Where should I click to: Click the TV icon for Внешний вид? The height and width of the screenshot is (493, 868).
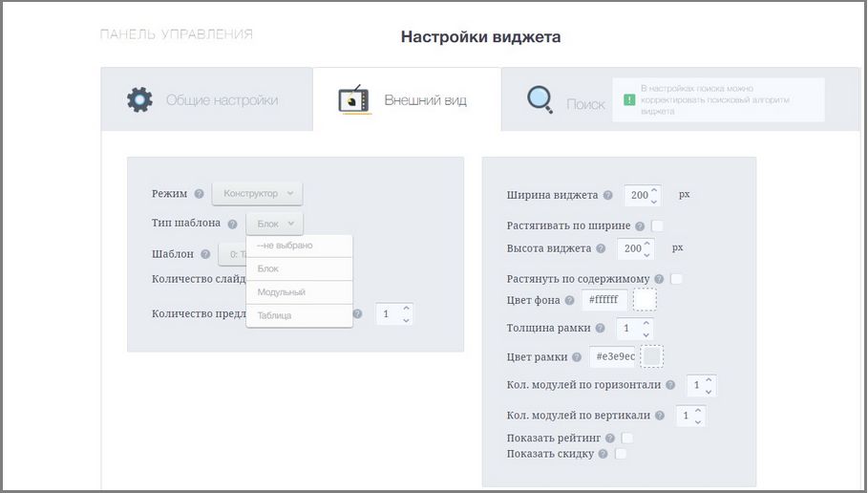[353, 99]
